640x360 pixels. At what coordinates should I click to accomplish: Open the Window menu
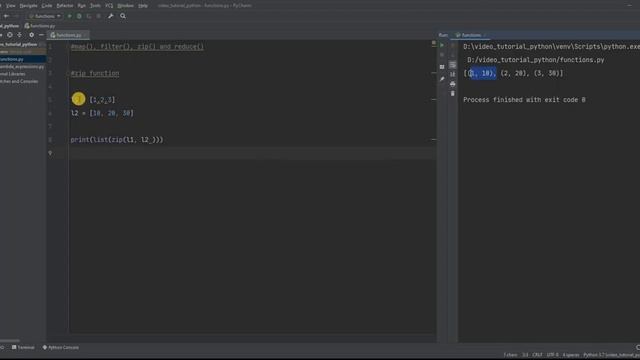pos(125,6)
